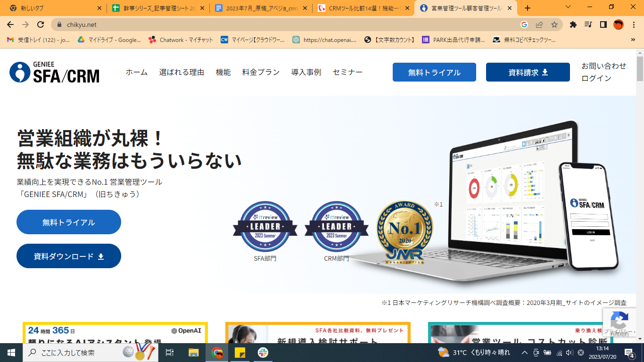Click 料金プラン in navigation
This screenshot has width=644, height=362.
click(x=261, y=72)
